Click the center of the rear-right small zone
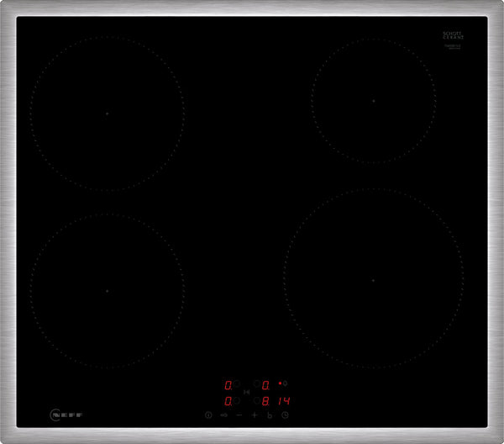 click(x=374, y=100)
